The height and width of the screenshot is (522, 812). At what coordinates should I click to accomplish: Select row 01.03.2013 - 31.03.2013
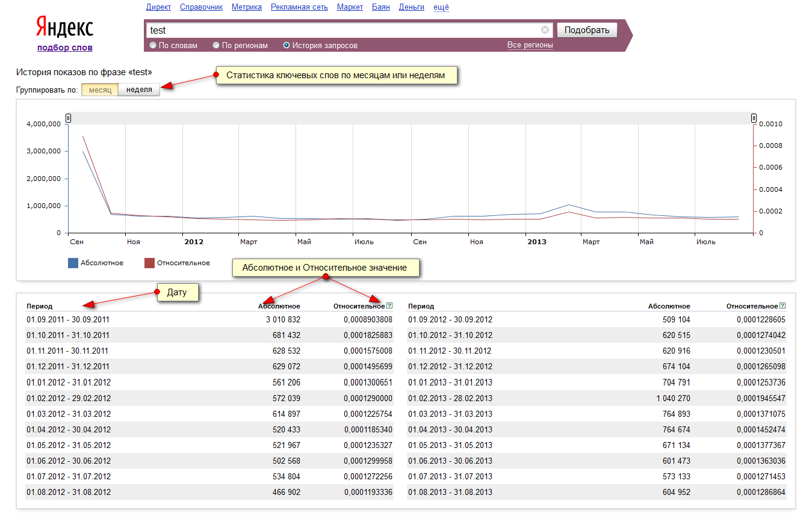click(597, 414)
